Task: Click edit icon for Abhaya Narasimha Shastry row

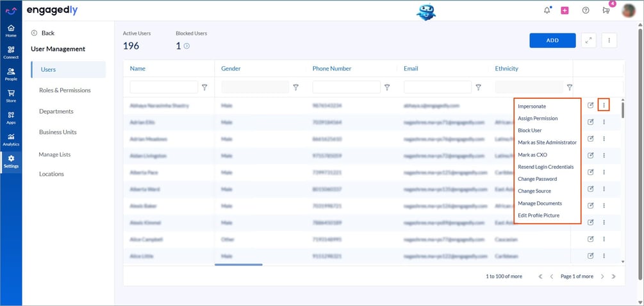Action: (591, 105)
